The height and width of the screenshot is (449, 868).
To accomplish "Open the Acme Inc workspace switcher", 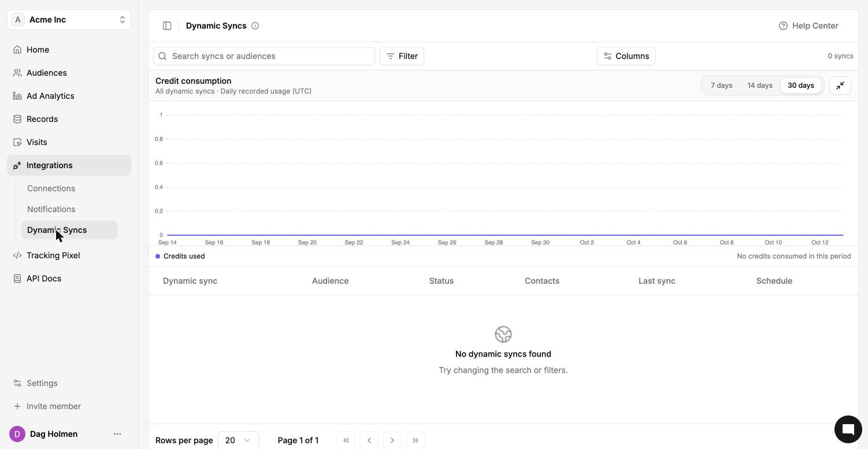I will click(x=69, y=20).
